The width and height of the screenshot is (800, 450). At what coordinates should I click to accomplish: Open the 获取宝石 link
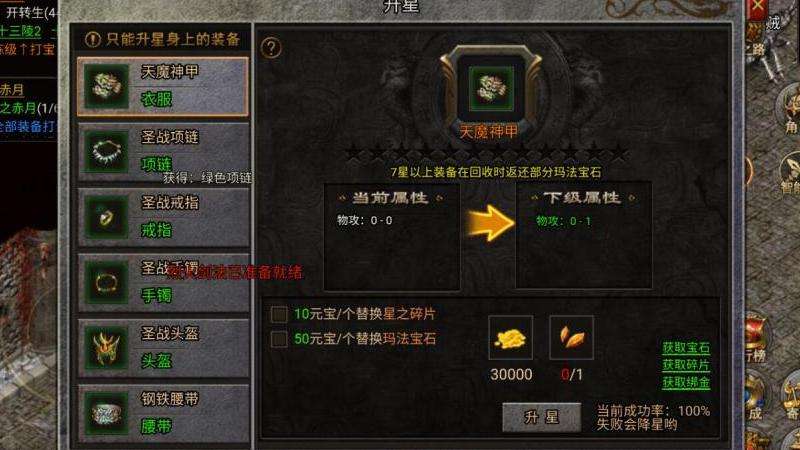(686, 348)
